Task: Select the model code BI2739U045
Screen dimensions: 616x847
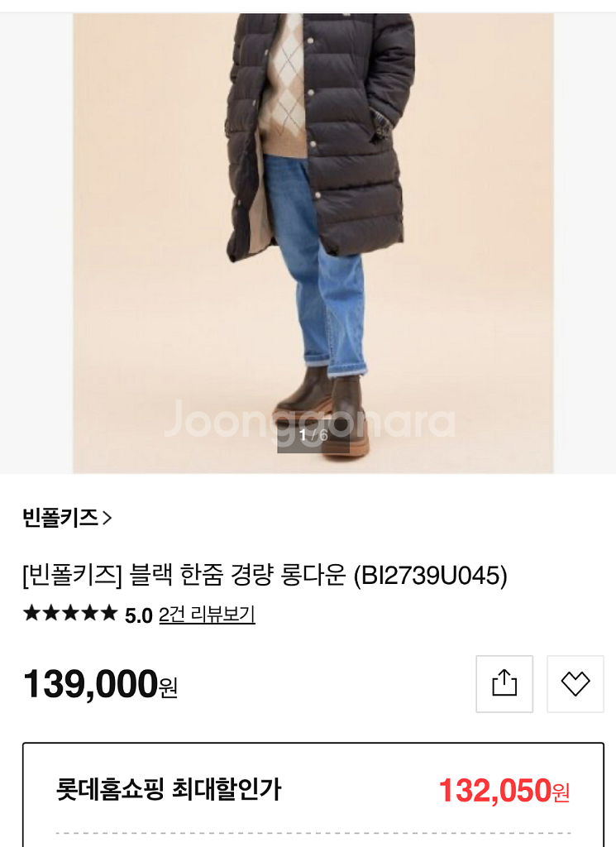Action: point(430,575)
